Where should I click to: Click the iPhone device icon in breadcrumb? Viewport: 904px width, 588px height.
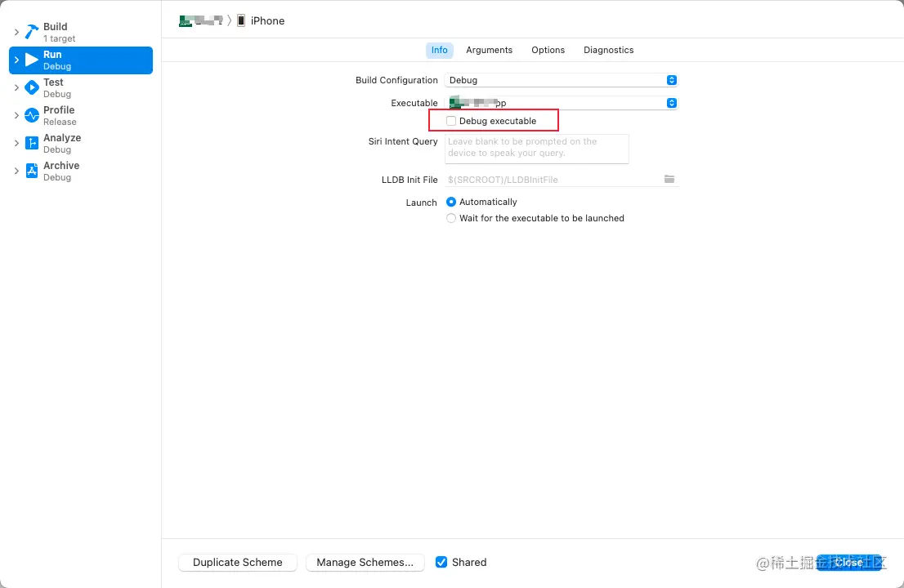(x=241, y=20)
